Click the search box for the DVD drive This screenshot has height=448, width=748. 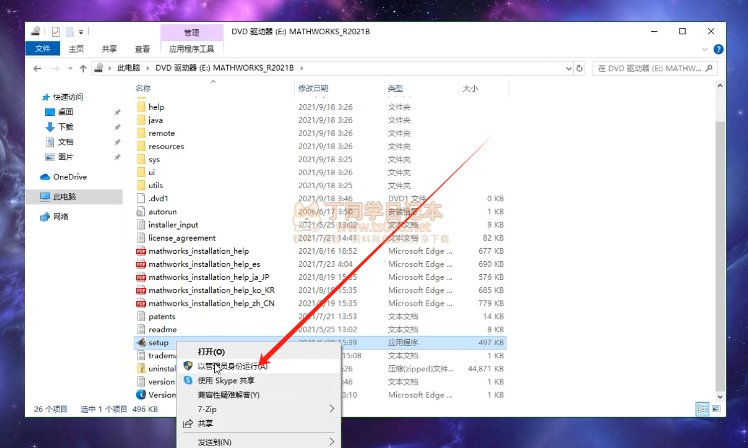(x=654, y=68)
